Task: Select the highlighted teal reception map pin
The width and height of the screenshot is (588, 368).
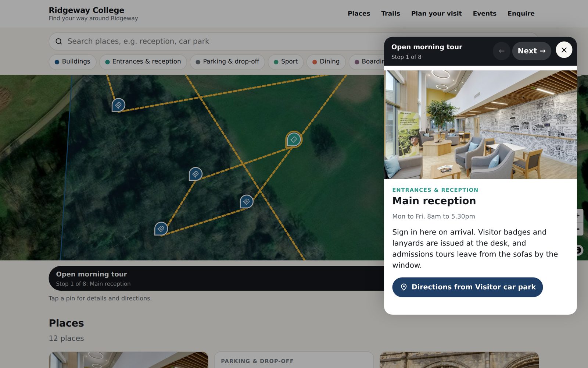Action: tap(294, 139)
